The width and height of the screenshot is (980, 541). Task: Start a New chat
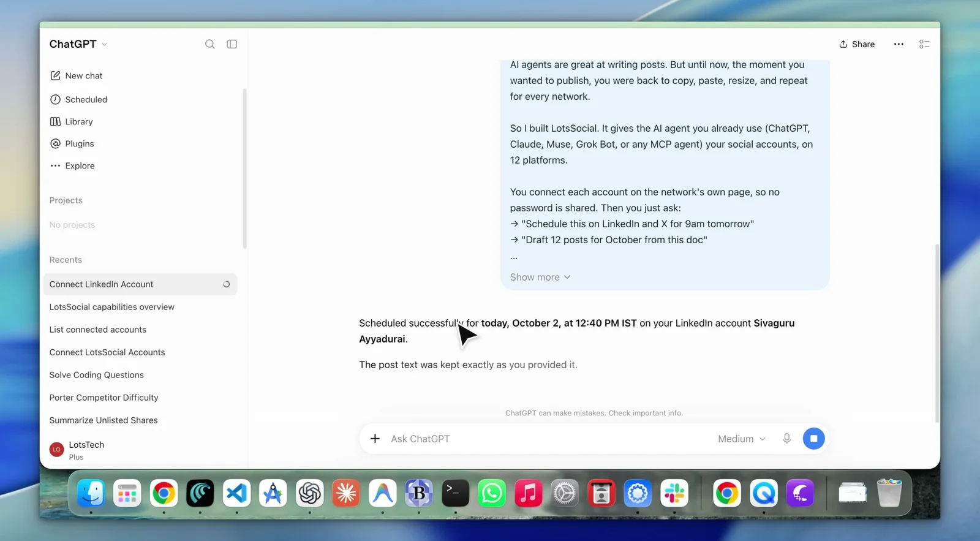tap(84, 76)
